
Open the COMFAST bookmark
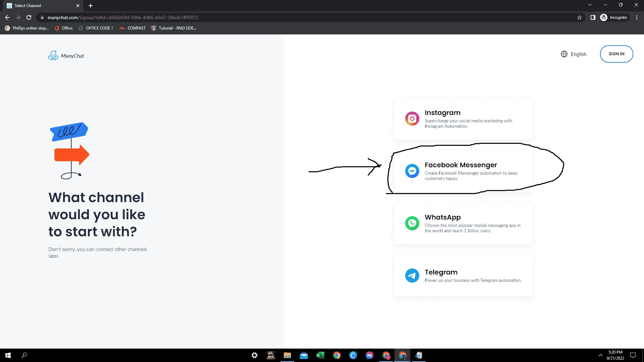[133, 28]
